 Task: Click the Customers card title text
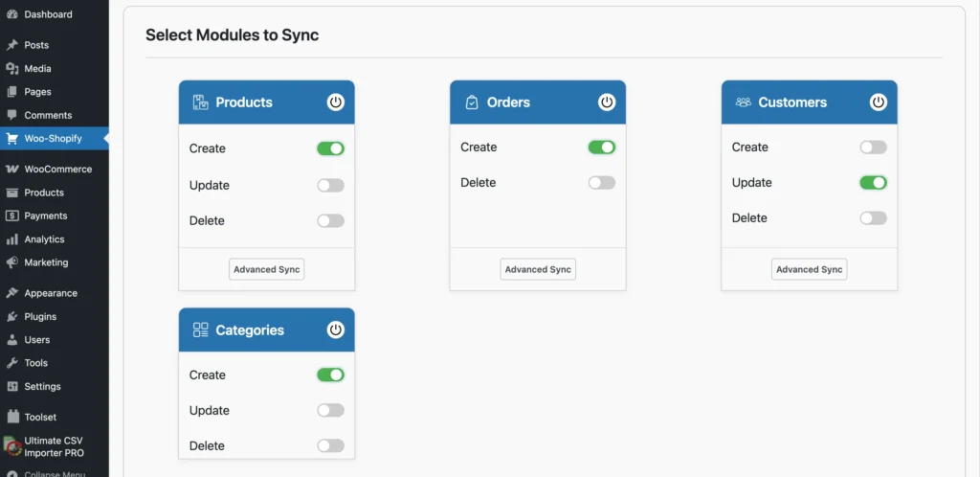tap(792, 102)
